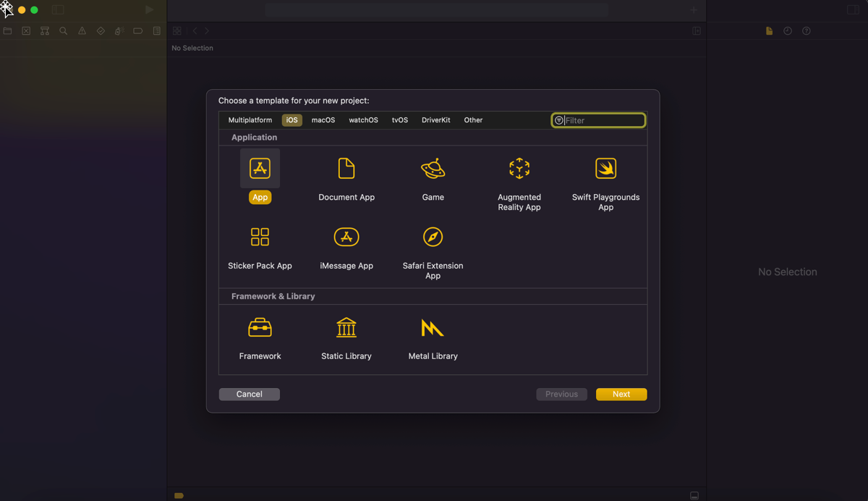The image size is (868, 501).
Task: Go forward in editor history
Action: pyautogui.click(x=207, y=31)
